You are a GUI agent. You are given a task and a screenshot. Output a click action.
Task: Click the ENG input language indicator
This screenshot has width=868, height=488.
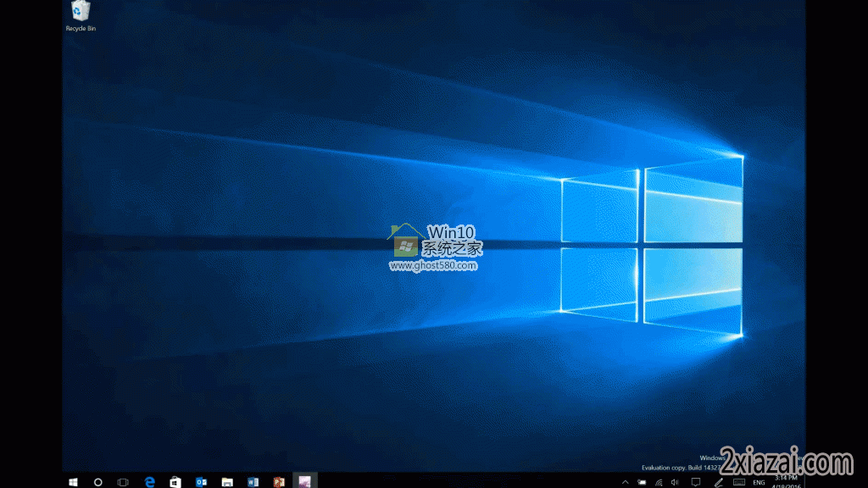click(759, 482)
